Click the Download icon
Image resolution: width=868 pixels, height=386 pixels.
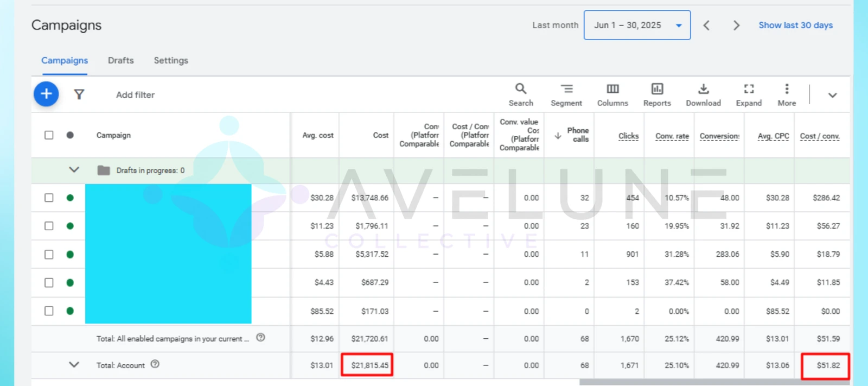click(703, 94)
